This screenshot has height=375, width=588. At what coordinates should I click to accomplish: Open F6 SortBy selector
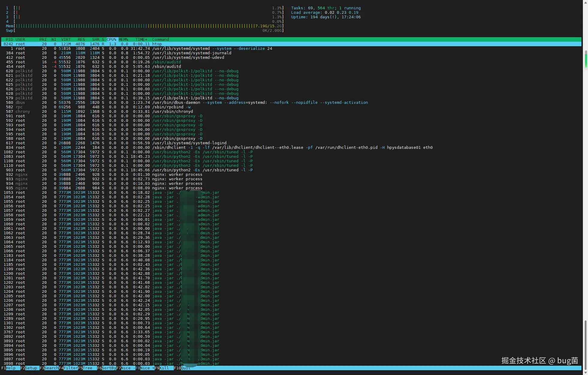click(x=108, y=368)
